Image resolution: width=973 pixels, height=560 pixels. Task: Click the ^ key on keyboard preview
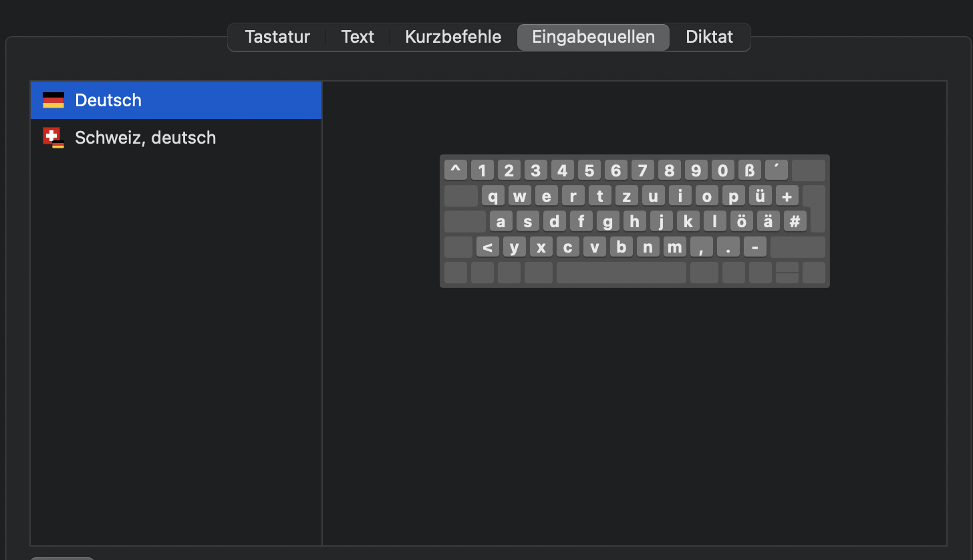455,170
